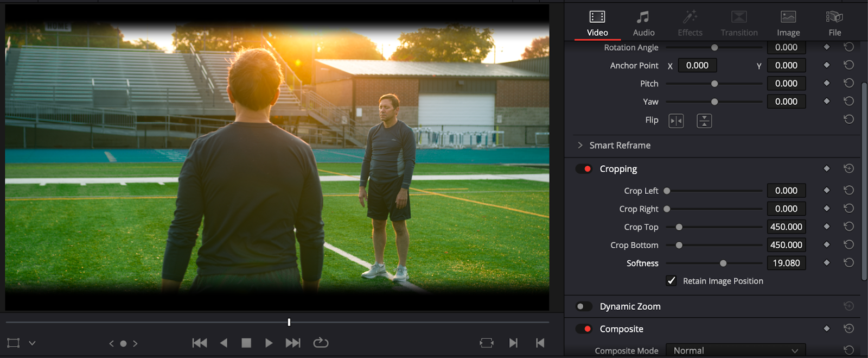The height and width of the screenshot is (358, 868).
Task: Edit the Yaw value field
Action: click(x=786, y=102)
